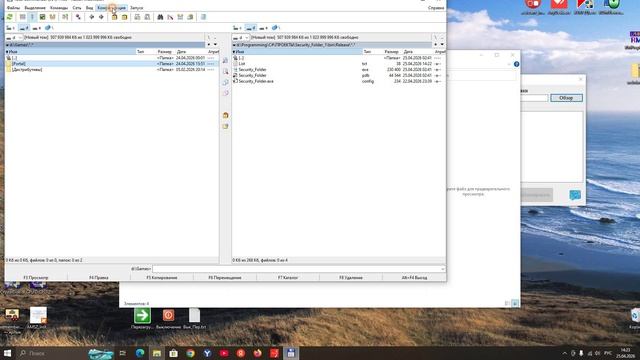Click left panel network drive globe icon
Viewport: 640px width, 360px height.
point(49,28)
